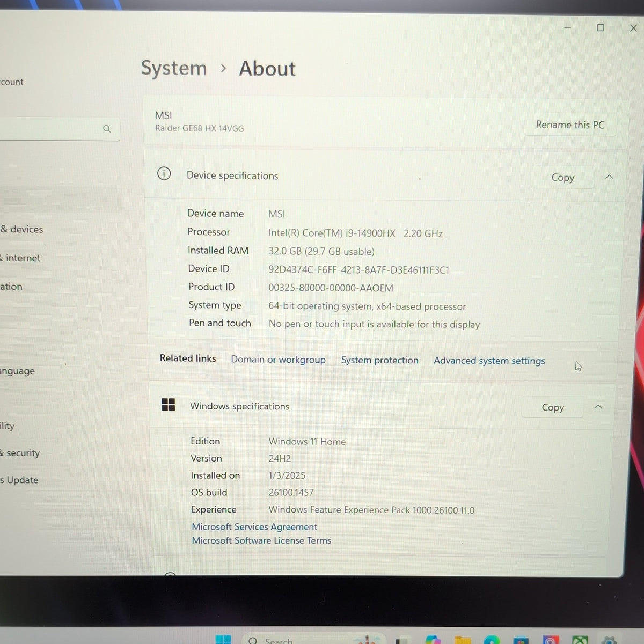Open Domain or workgroup link
This screenshot has height=644, width=644.
[x=278, y=360]
